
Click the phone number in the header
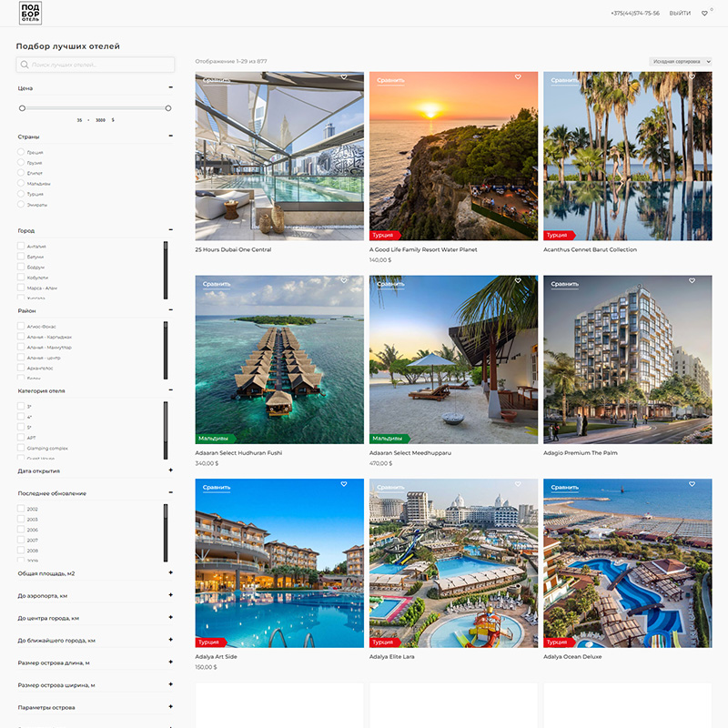pyautogui.click(x=635, y=14)
